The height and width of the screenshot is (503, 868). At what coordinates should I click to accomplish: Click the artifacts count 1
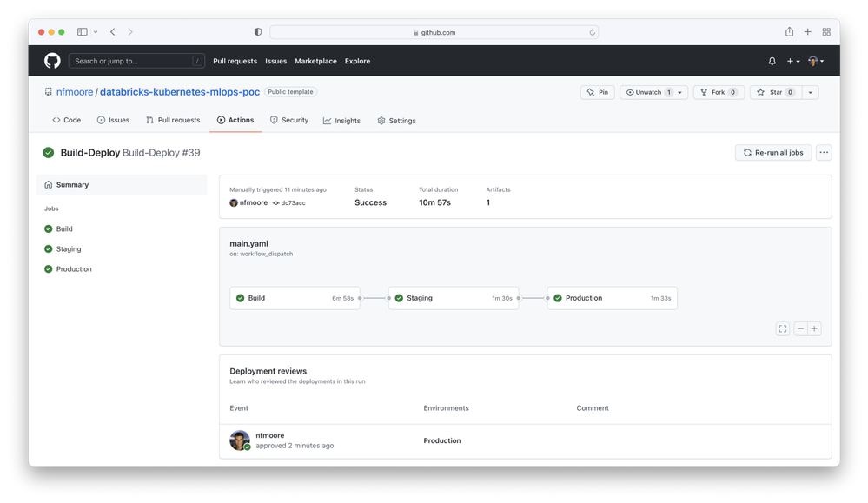[x=488, y=202]
